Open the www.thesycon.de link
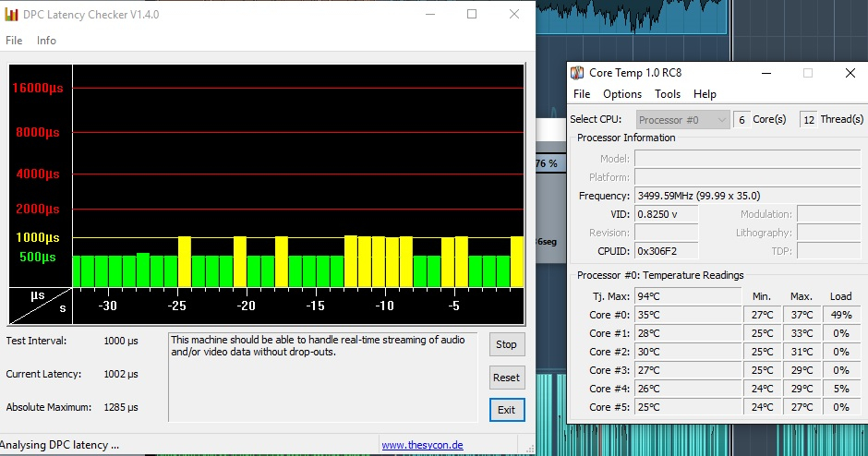Viewport: 868px width, 456px height. click(x=424, y=445)
